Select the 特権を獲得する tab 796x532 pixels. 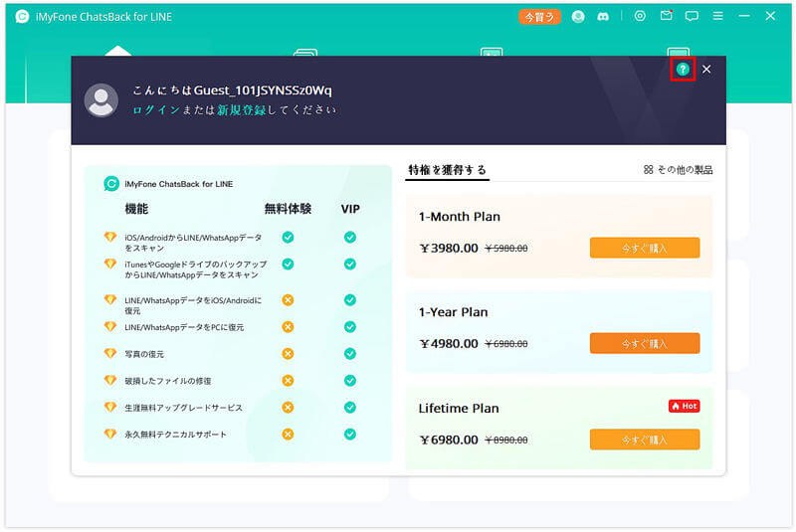(447, 170)
